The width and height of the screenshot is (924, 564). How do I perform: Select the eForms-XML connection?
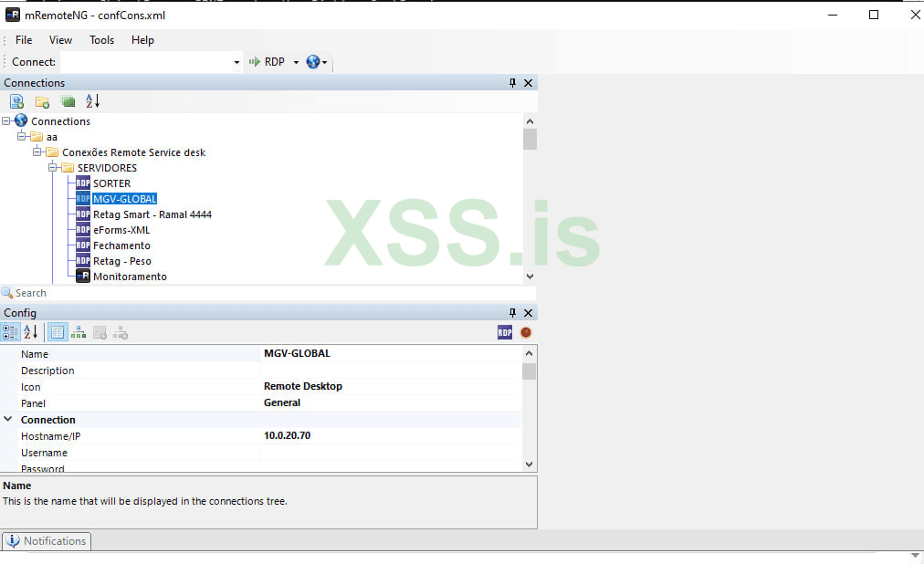click(x=121, y=230)
